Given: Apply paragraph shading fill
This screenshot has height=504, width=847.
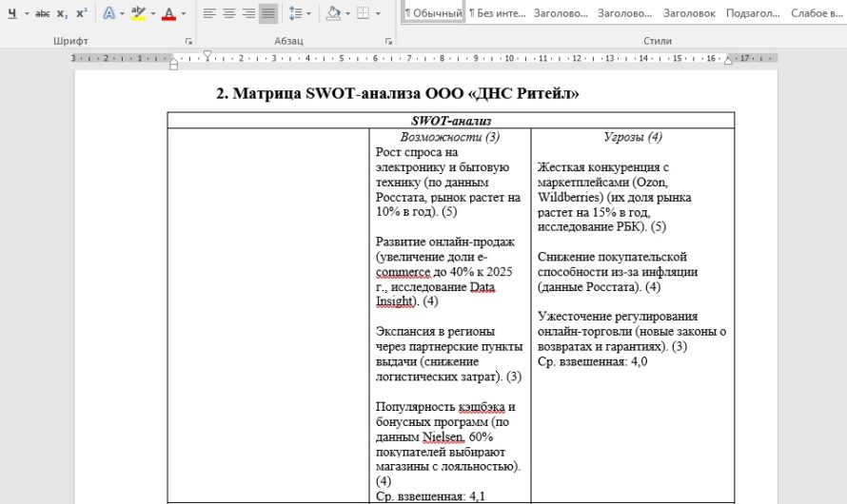Looking at the screenshot, I should [x=333, y=13].
